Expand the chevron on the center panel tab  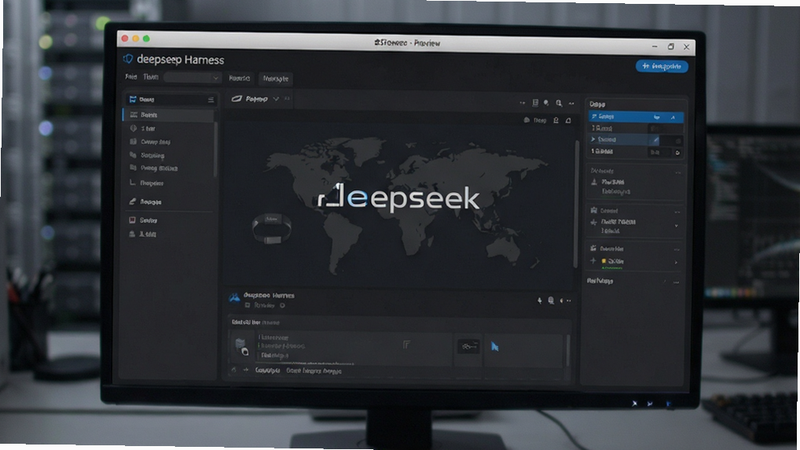276,98
